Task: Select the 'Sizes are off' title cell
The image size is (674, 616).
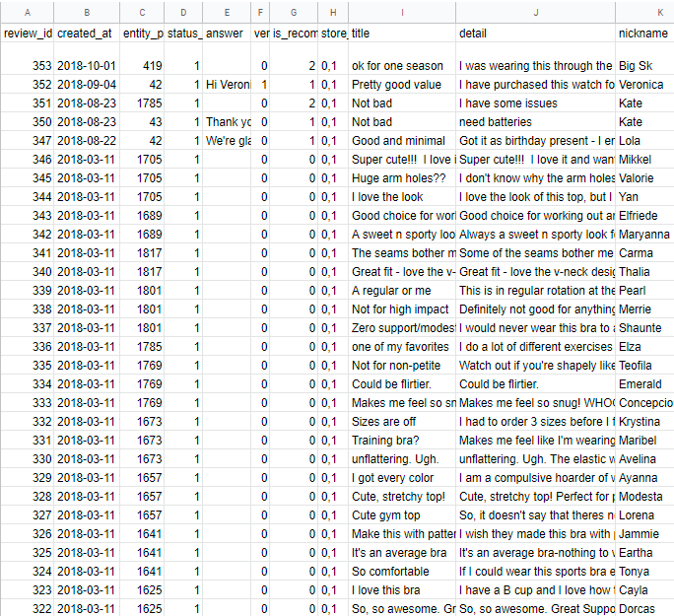Action: (402, 422)
